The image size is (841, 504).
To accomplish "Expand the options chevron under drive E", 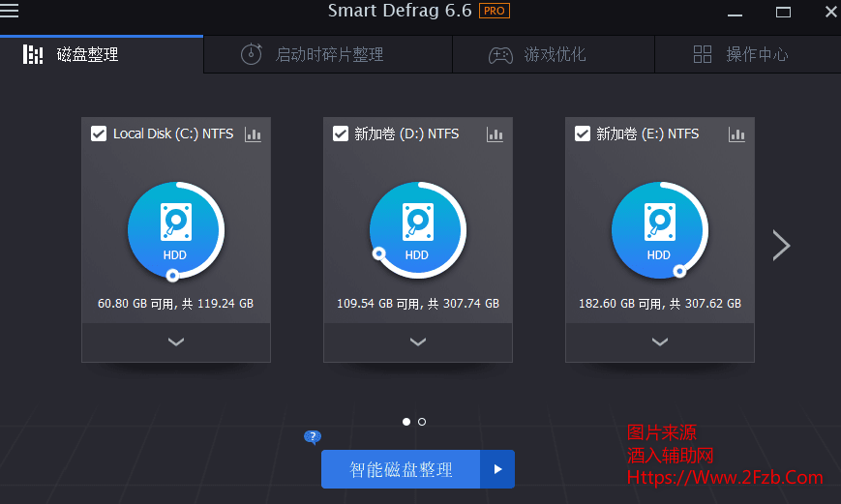I will (660, 341).
